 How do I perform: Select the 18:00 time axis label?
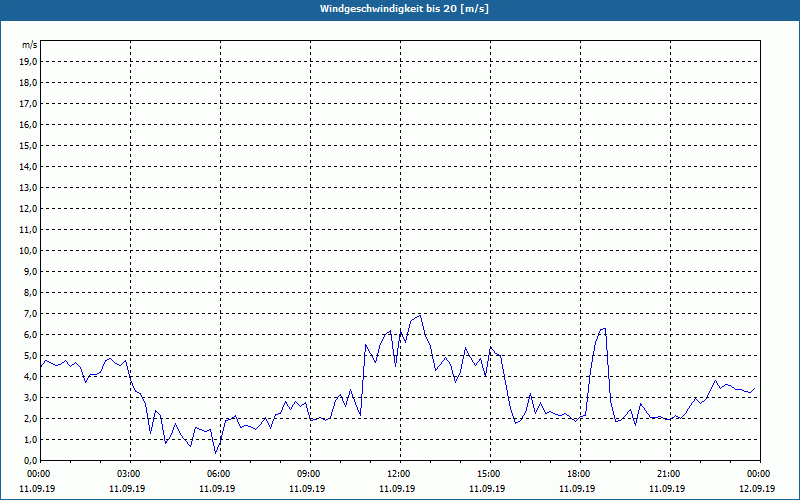click(x=579, y=473)
